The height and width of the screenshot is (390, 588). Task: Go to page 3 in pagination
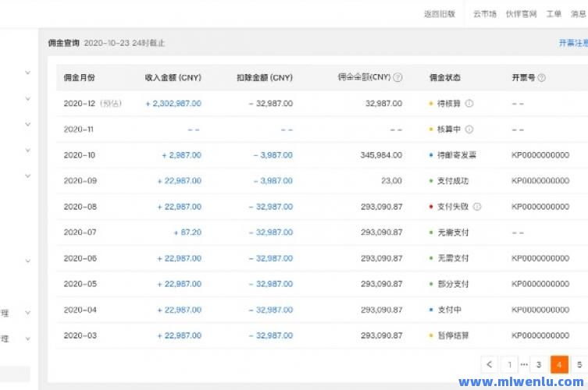point(539,364)
